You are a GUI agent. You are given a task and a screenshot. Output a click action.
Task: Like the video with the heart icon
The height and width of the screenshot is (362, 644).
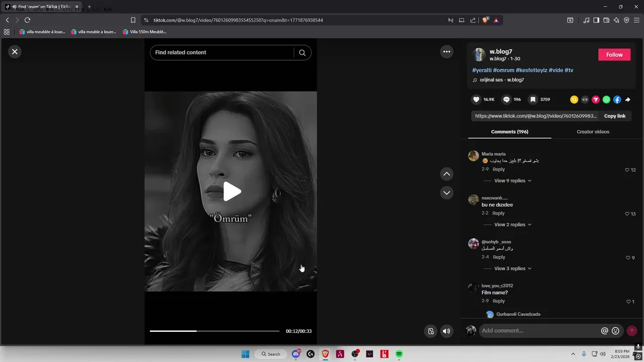[x=476, y=100]
